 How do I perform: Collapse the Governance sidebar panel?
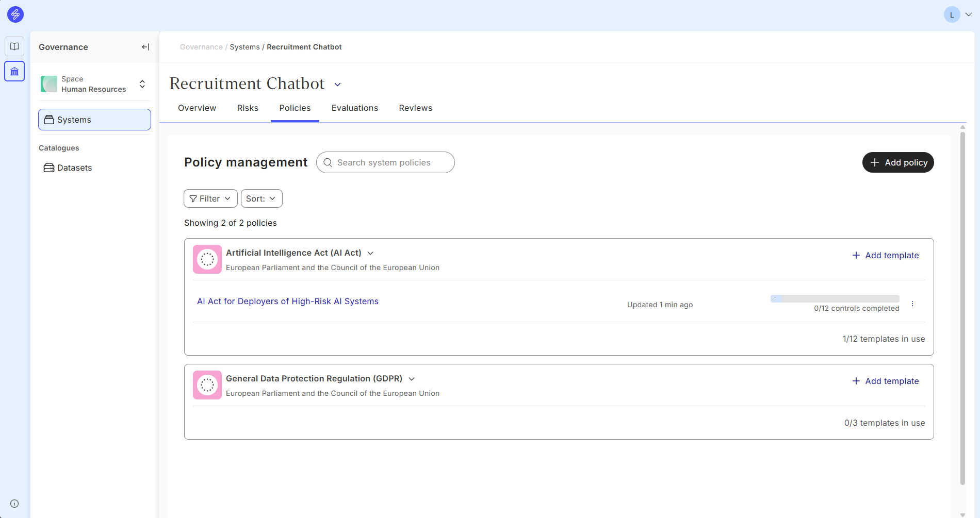145,47
